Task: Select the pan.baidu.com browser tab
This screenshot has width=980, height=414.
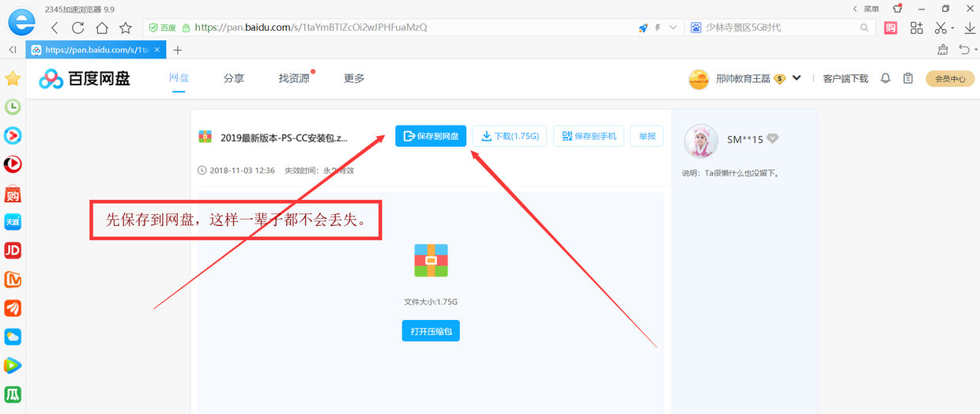Action: [96, 50]
